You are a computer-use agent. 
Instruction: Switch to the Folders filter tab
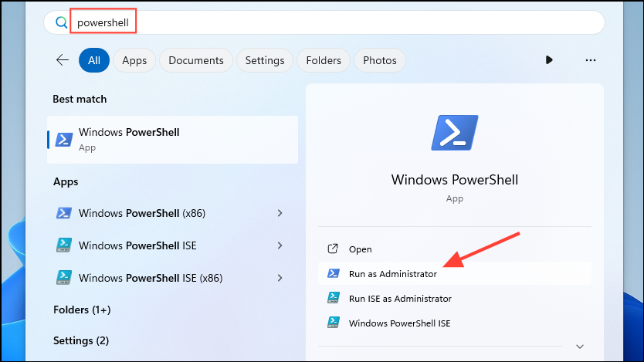324,60
